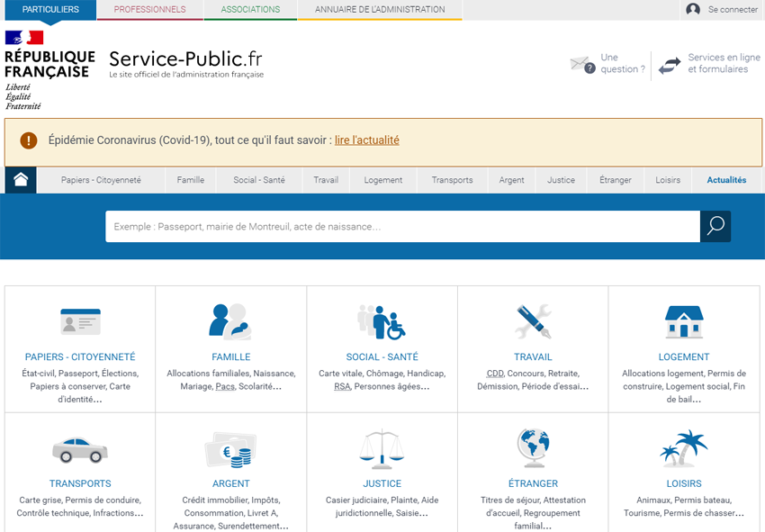Choose Étranger in the navigation bar
This screenshot has height=532, width=765.
coord(616,180)
